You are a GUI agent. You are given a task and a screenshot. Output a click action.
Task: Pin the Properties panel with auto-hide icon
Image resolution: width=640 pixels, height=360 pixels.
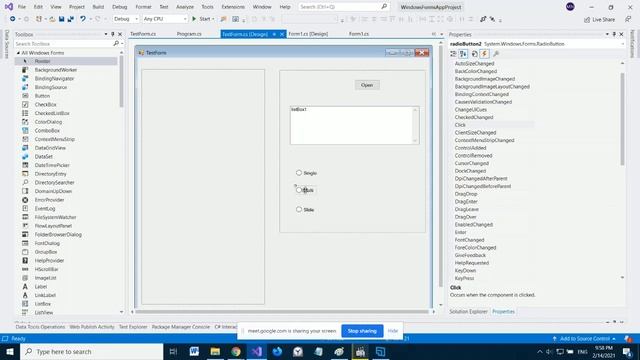(614, 34)
